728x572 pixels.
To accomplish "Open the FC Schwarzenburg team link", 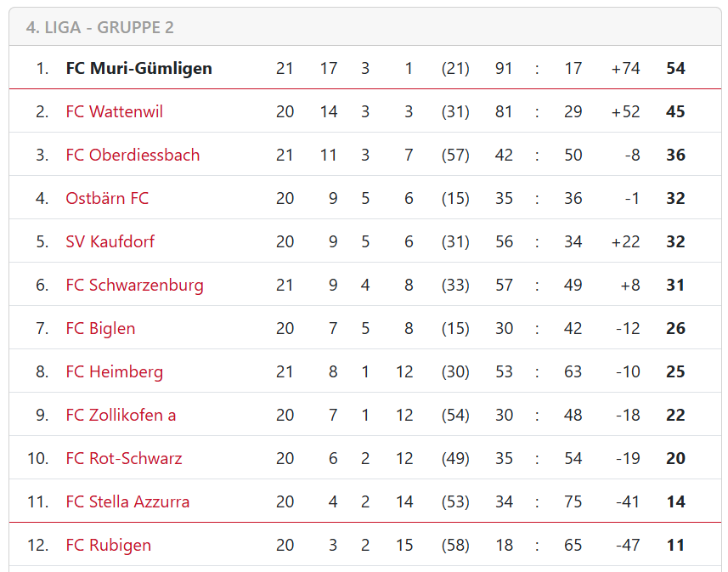I will click(135, 286).
